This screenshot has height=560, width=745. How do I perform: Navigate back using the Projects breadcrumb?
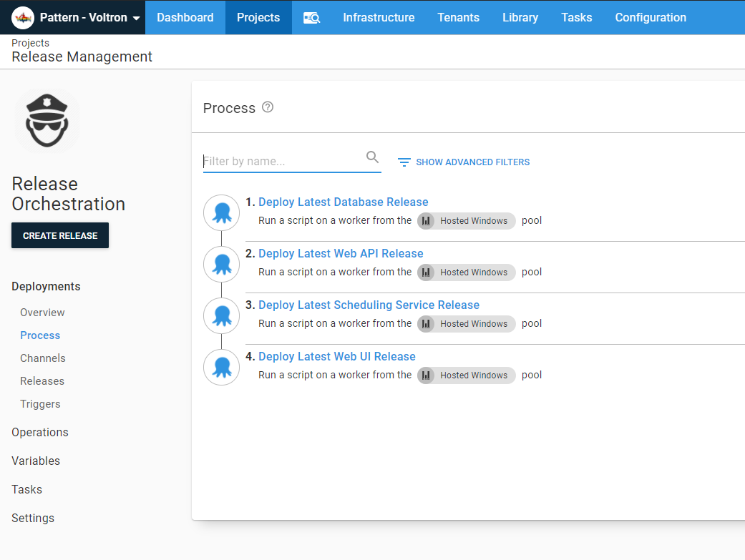click(x=30, y=43)
